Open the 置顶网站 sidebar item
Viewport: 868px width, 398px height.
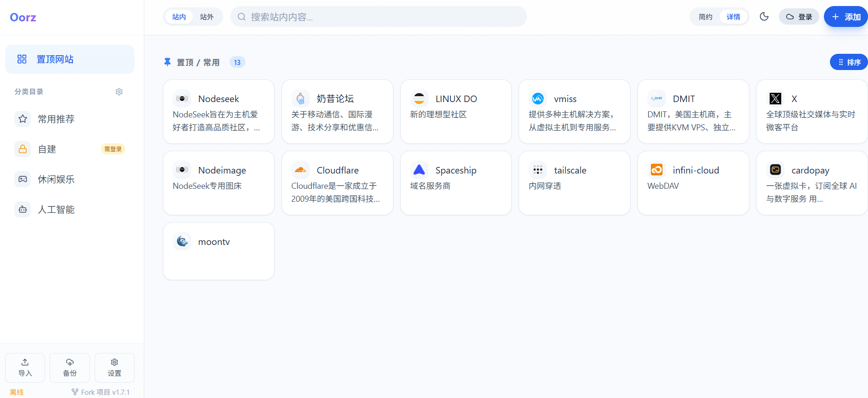coord(70,59)
